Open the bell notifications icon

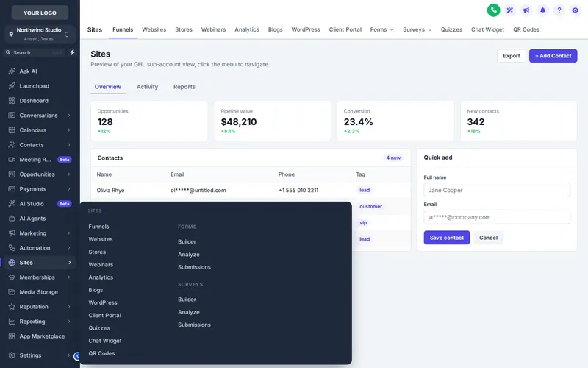pyautogui.click(x=542, y=10)
